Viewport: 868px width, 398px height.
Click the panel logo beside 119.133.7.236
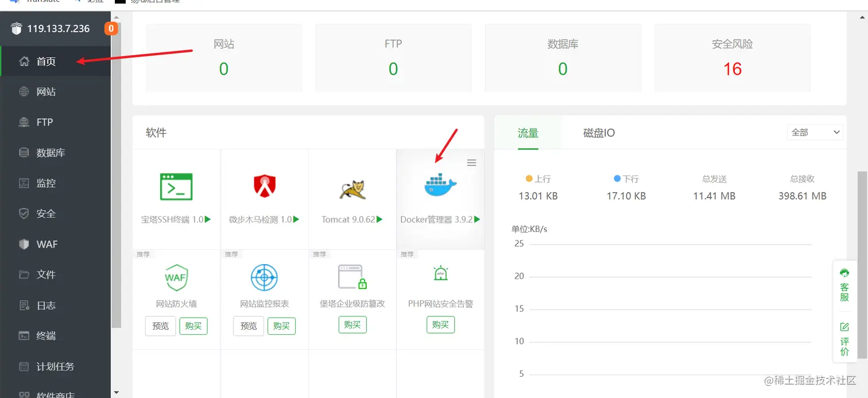point(16,29)
